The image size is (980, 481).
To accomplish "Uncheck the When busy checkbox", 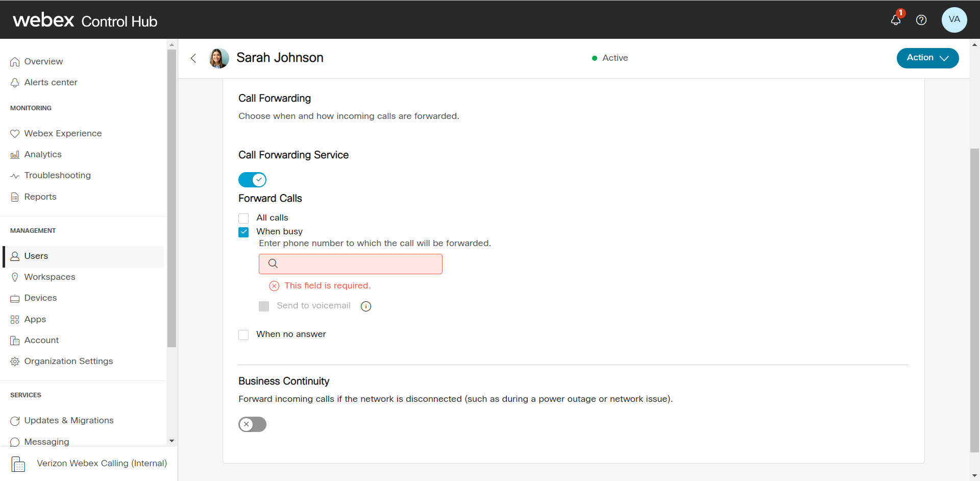I will pos(243,232).
